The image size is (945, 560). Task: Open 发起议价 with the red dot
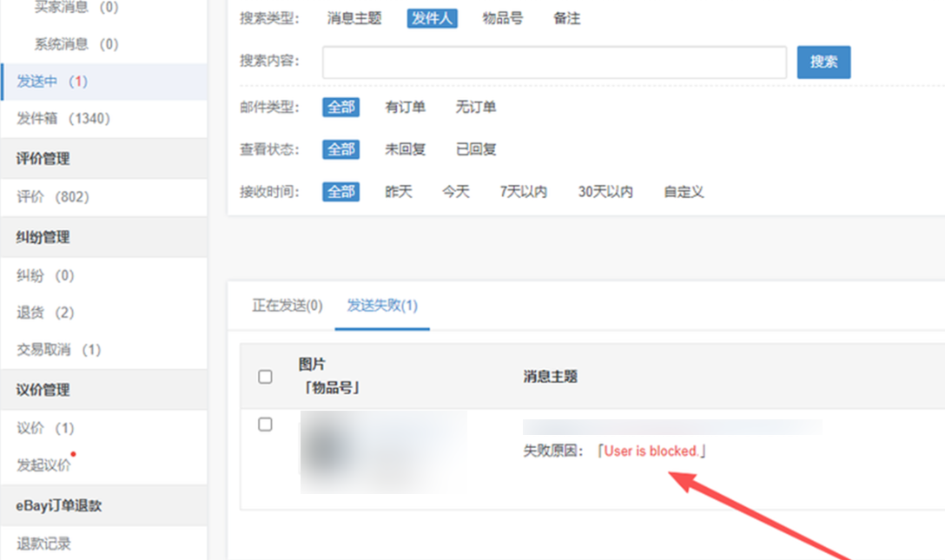(43, 464)
